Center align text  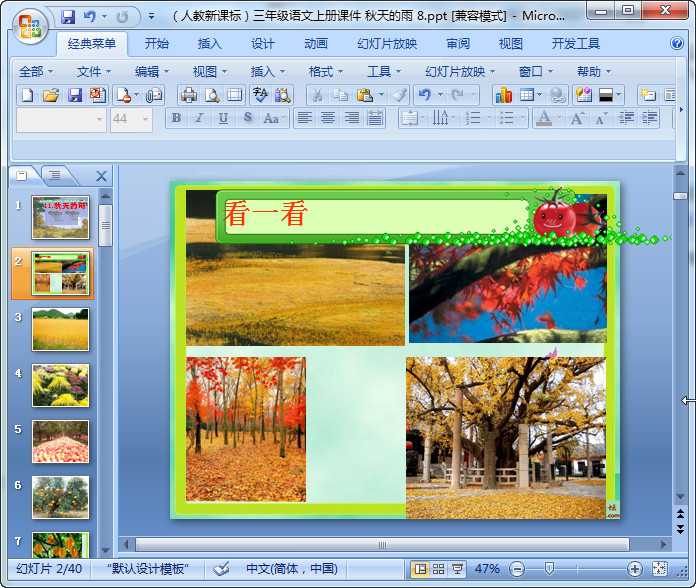pos(328,118)
